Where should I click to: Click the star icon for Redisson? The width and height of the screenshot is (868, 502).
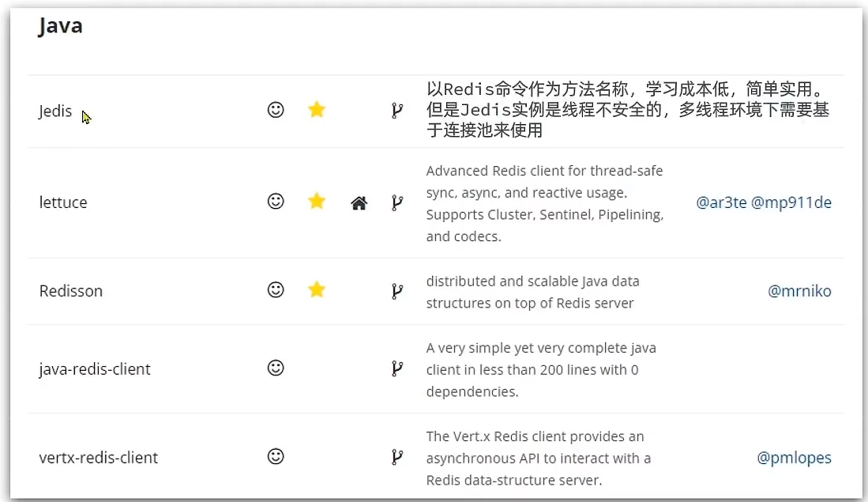coord(317,290)
